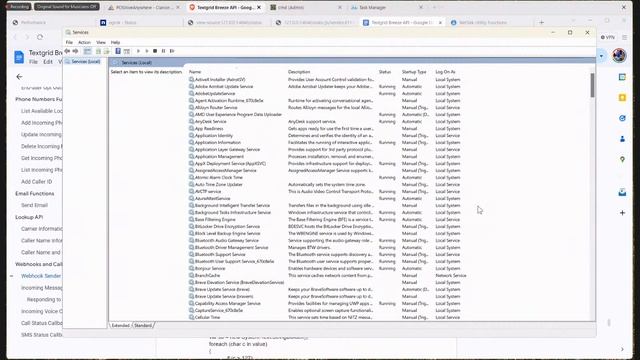Screen dimensions: 640x360
Task: Click the Stop Service square icon
Action: pyautogui.click(x=155, y=51)
